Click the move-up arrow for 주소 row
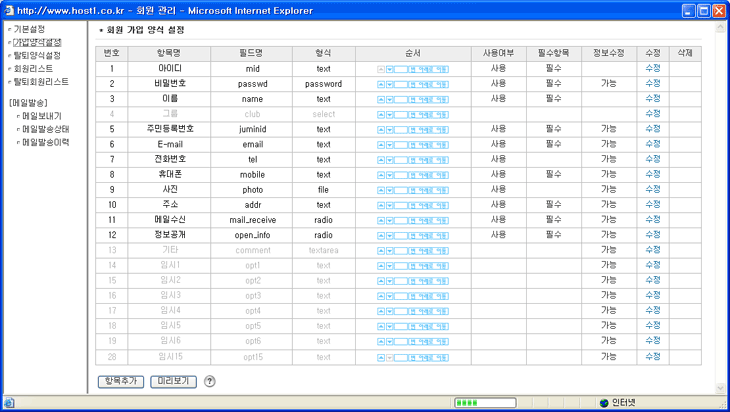Viewport: 730px width, 412px height. click(x=381, y=204)
